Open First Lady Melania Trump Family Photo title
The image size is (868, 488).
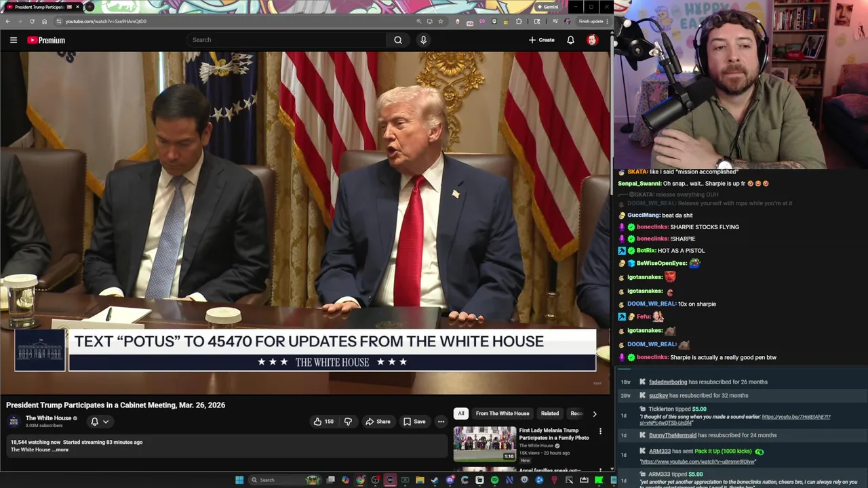tap(554, 434)
